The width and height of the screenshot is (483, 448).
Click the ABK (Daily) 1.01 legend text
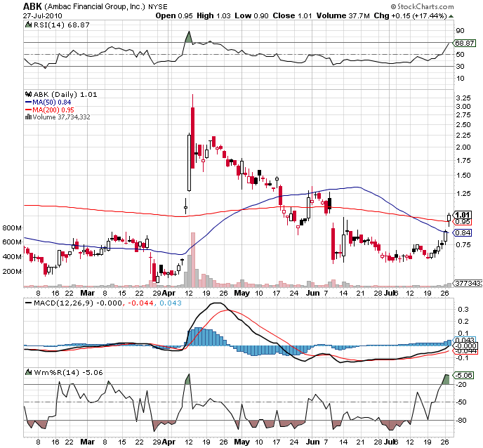tap(65, 94)
